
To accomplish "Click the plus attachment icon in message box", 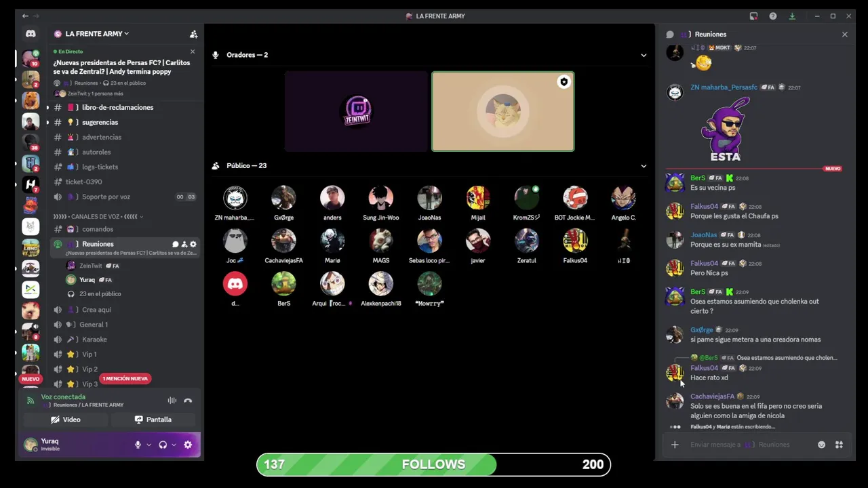I will 675,445.
